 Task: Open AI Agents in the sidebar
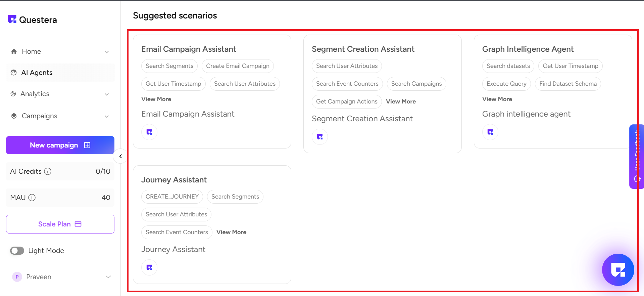click(37, 73)
